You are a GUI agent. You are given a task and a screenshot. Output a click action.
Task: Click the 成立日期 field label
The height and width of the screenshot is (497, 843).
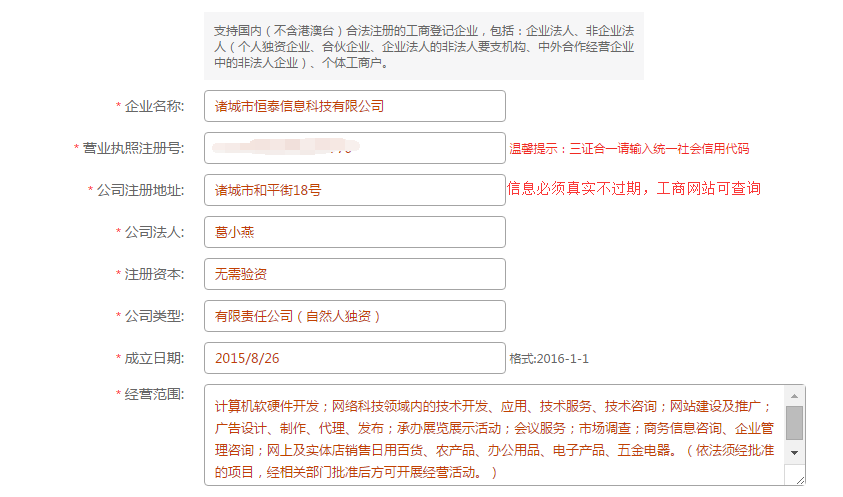[154, 358]
